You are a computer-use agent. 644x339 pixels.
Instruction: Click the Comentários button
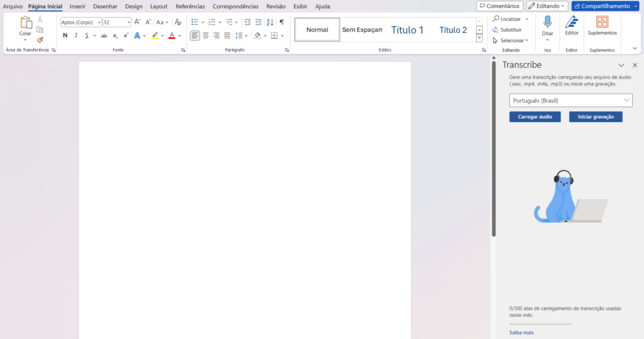499,6
